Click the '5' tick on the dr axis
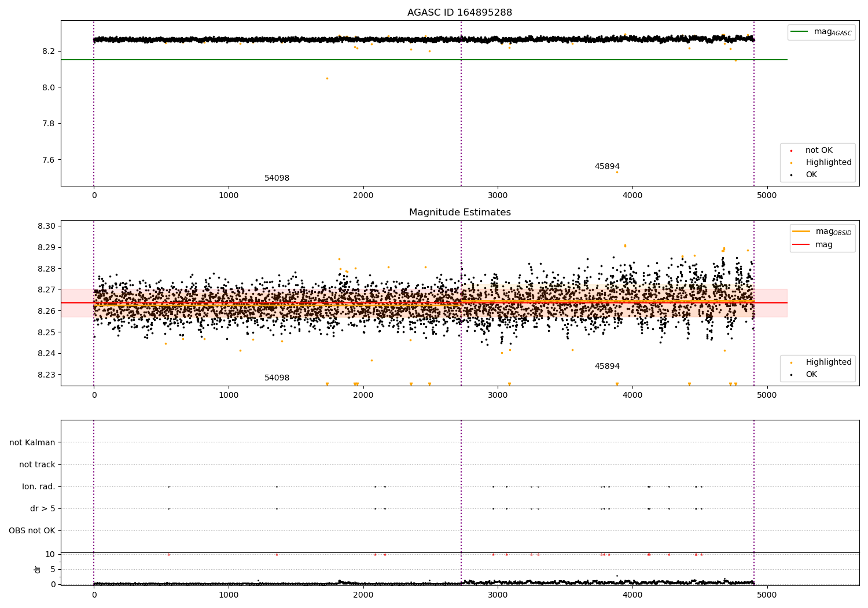Screen dimensions: 868x608 click(x=53, y=569)
